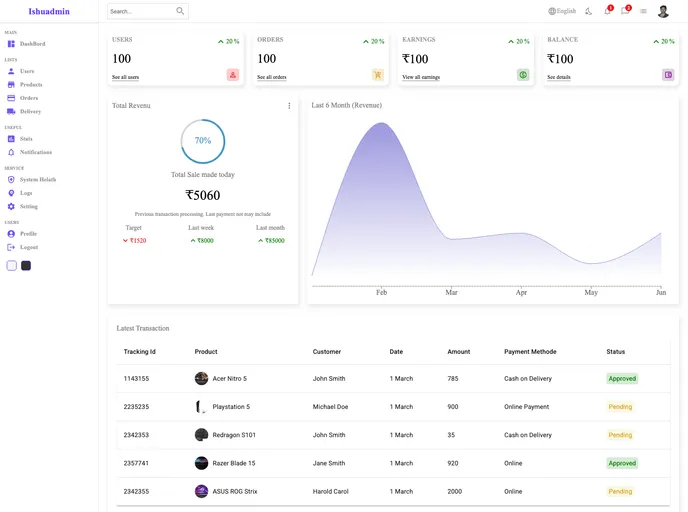Open the list menu icon in the top bar
The image size is (688, 512).
point(643,11)
